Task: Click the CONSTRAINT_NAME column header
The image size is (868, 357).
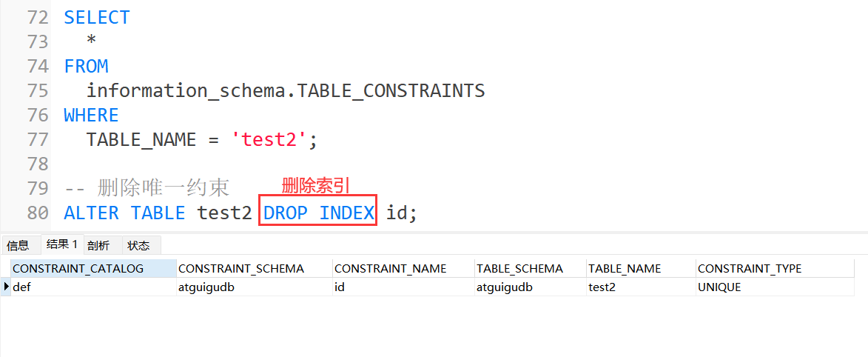Action: coord(390,268)
